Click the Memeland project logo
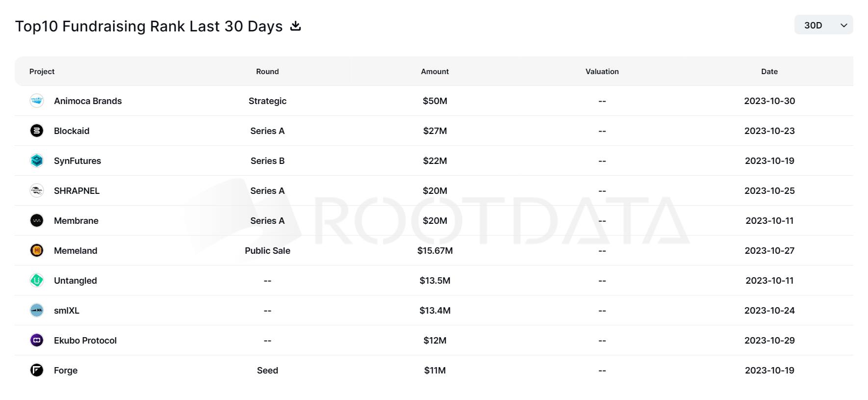Viewport: 868px width, 400px height. (x=37, y=250)
